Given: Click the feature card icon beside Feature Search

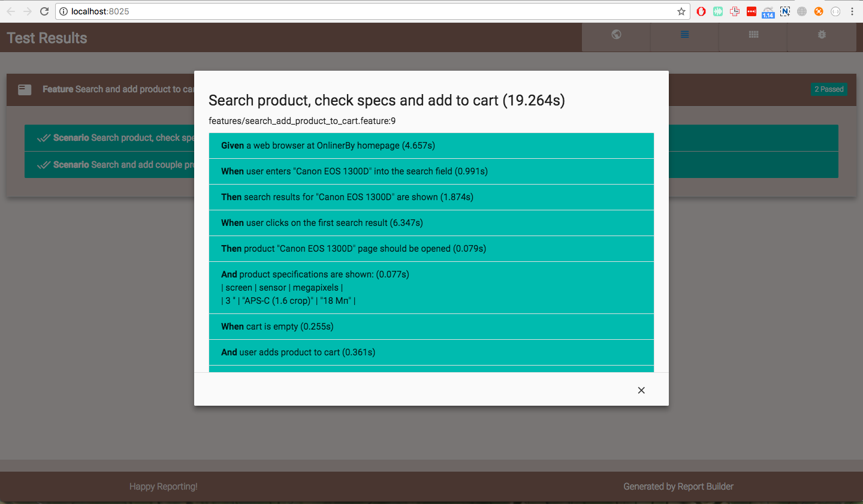Looking at the screenshot, I should pyautogui.click(x=25, y=90).
